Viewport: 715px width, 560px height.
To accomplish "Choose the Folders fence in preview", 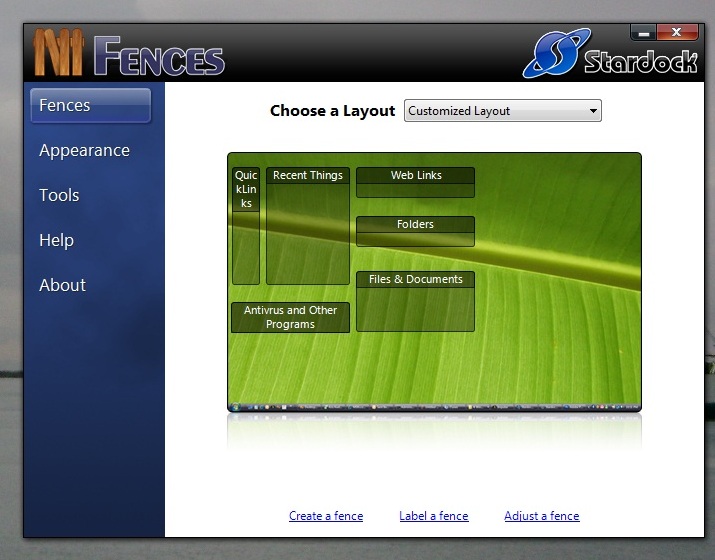I will point(415,231).
